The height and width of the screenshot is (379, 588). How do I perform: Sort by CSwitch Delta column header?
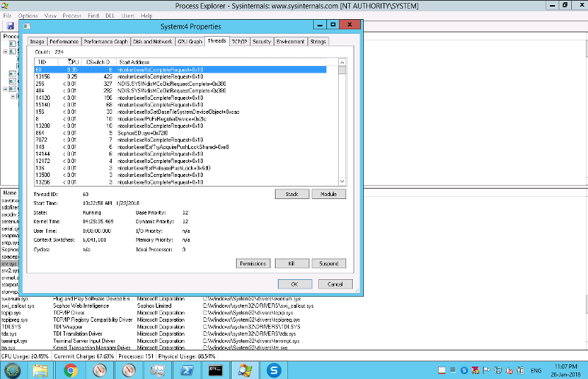pos(98,62)
